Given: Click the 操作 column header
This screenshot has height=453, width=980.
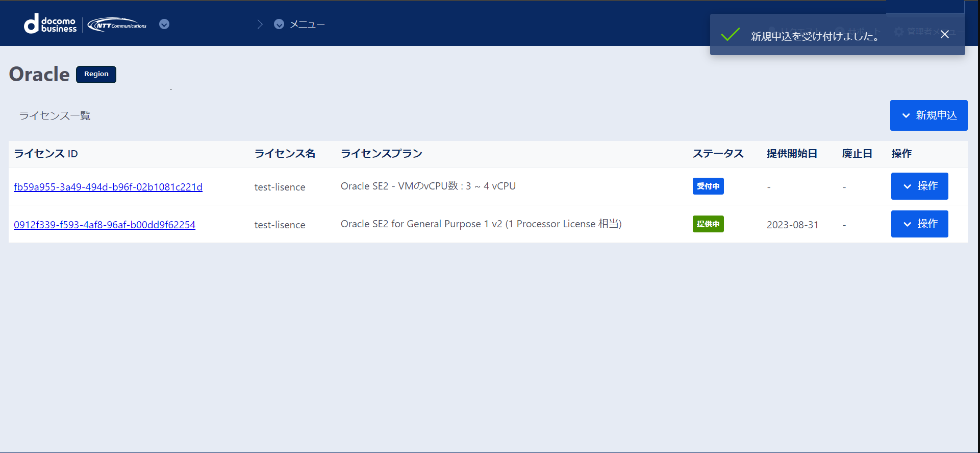Looking at the screenshot, I should click(901, 154).
